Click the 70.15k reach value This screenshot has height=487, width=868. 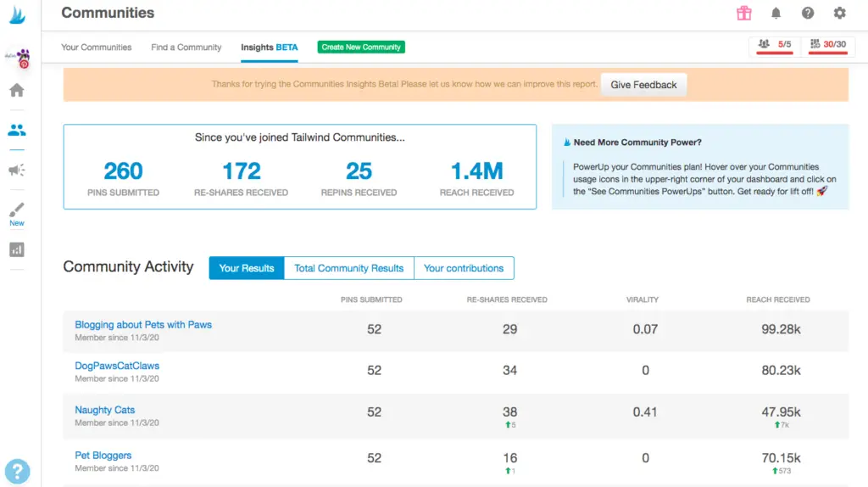pyautogui.click(x=781, y=458)
